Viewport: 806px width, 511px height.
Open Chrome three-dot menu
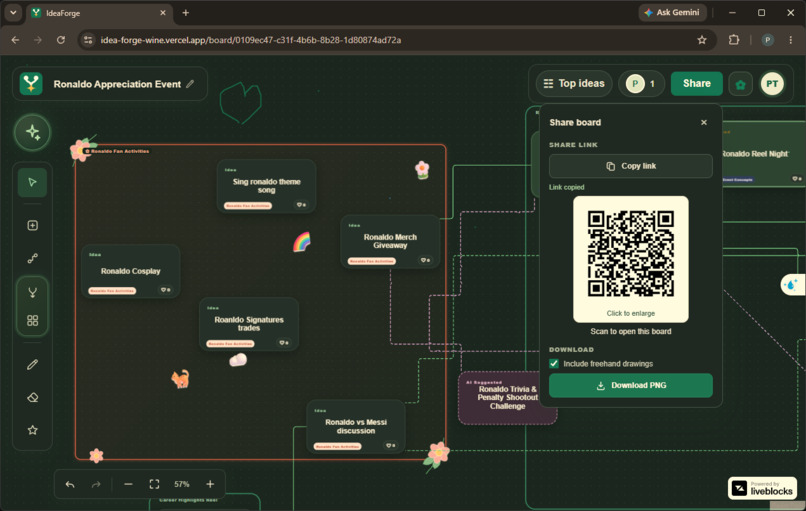tap(791, 40)
